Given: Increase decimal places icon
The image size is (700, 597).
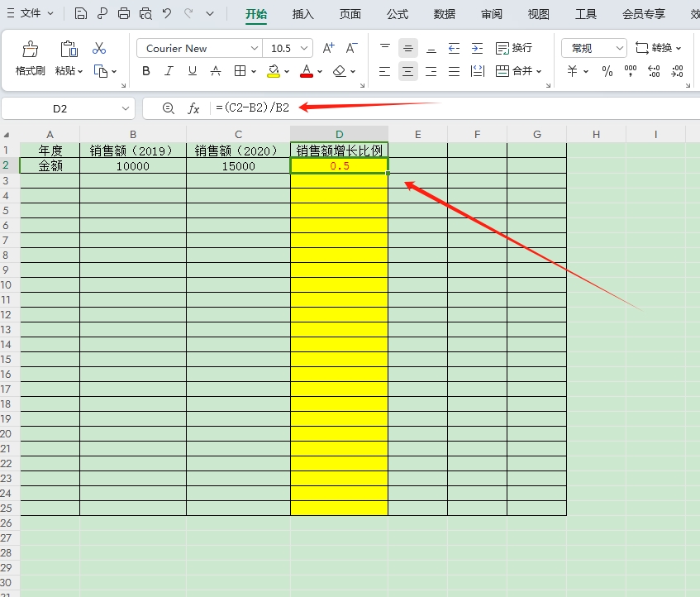Looking at the screenshot, I should 654,71.
